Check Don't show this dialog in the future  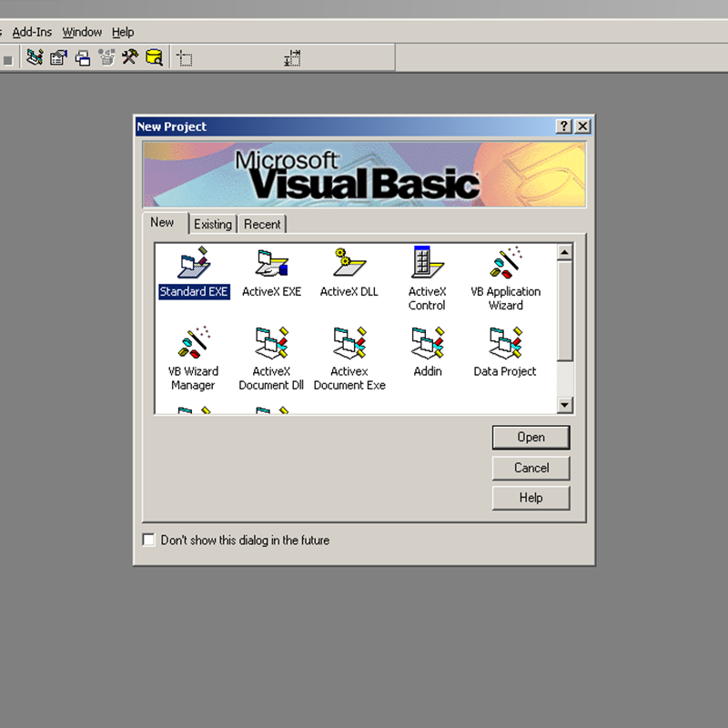coord(148,540)
